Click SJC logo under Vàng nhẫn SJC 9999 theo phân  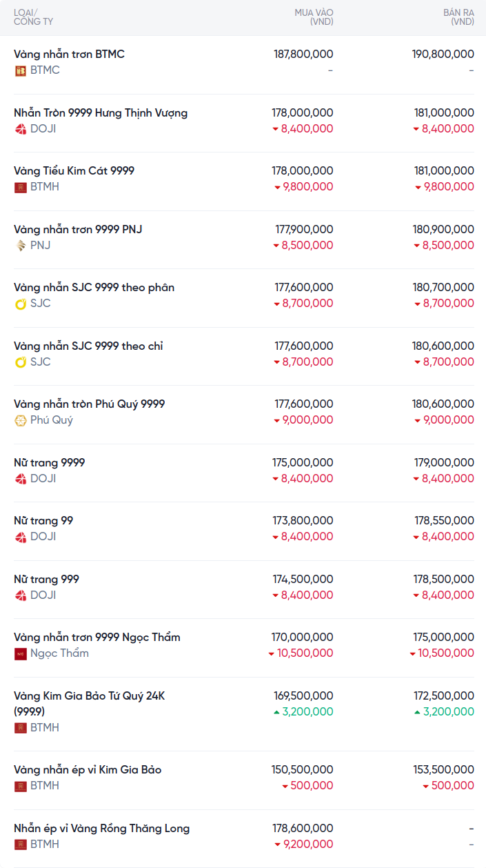(x=21, y=304)
